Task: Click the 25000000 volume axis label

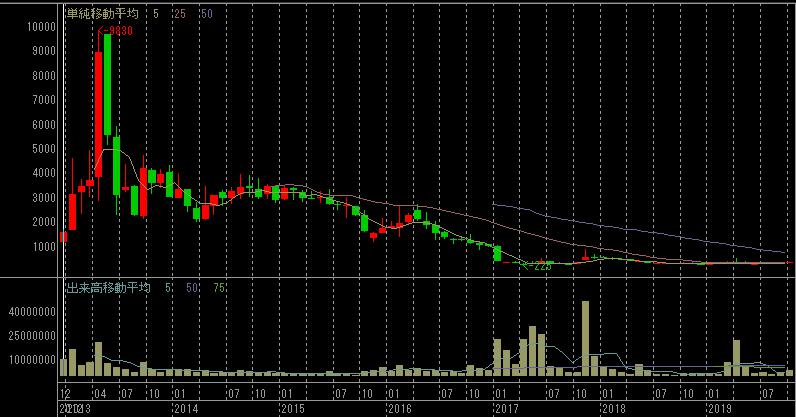Action: pyautogui.click(x=32, y=336)
